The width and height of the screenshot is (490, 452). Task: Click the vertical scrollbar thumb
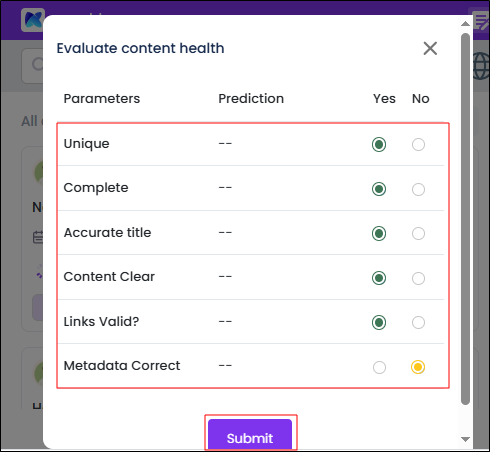(x=465, y=219)
